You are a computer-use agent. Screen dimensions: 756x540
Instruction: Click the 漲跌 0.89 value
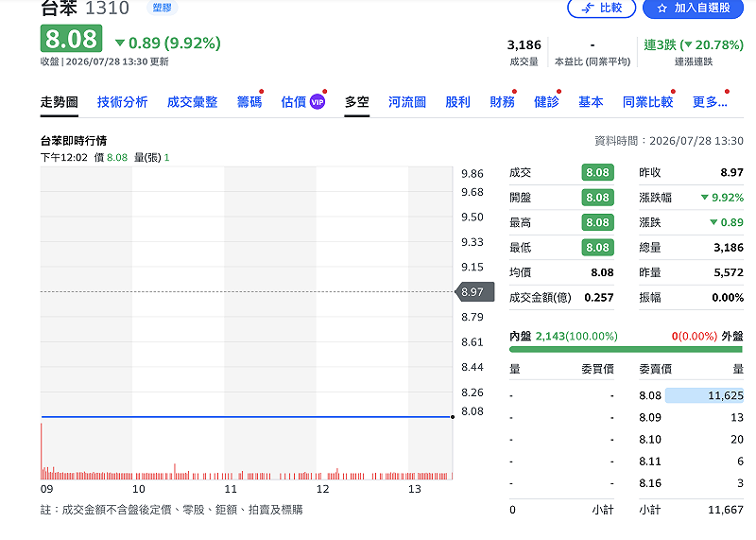(727, 222)
